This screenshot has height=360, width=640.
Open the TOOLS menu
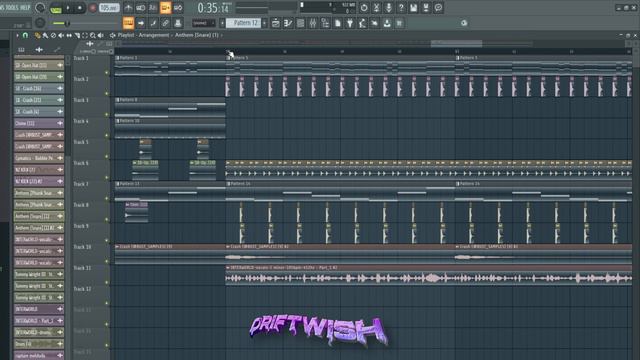coord(11,7)
